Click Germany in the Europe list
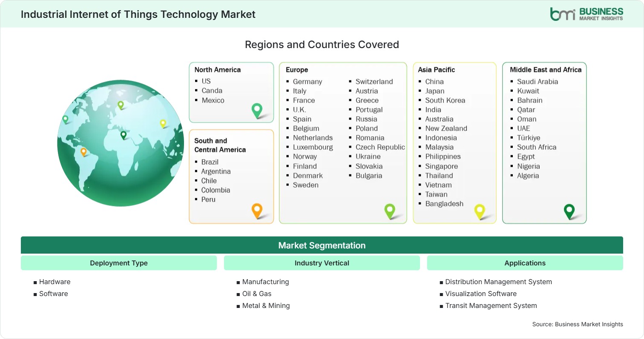Viewport: 644px width, 339px height. 308,82
